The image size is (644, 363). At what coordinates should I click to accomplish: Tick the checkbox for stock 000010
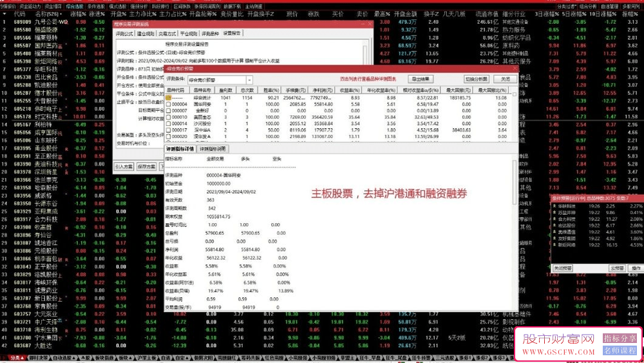(168, 117)
